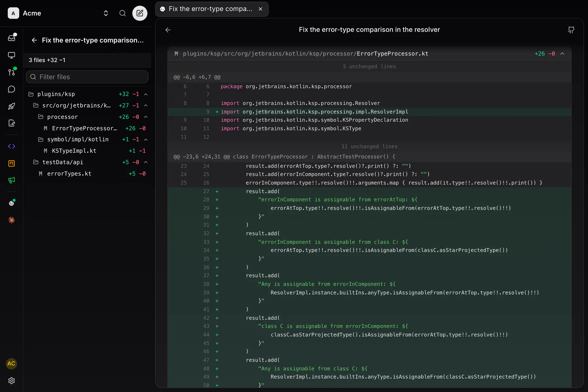The height and width of the screenshot is (392, 588).
Task: Open settings gear in sidebar
Action: [x=11, y=381]
